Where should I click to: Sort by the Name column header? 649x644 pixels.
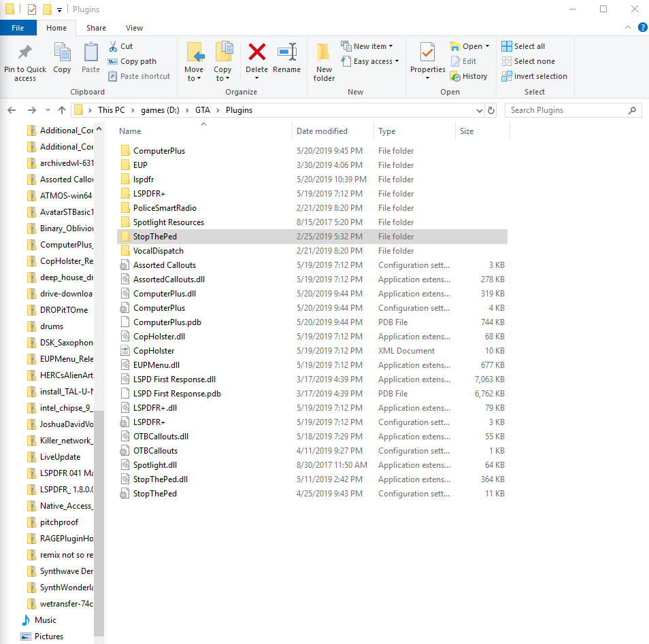(x=204, y=131)
